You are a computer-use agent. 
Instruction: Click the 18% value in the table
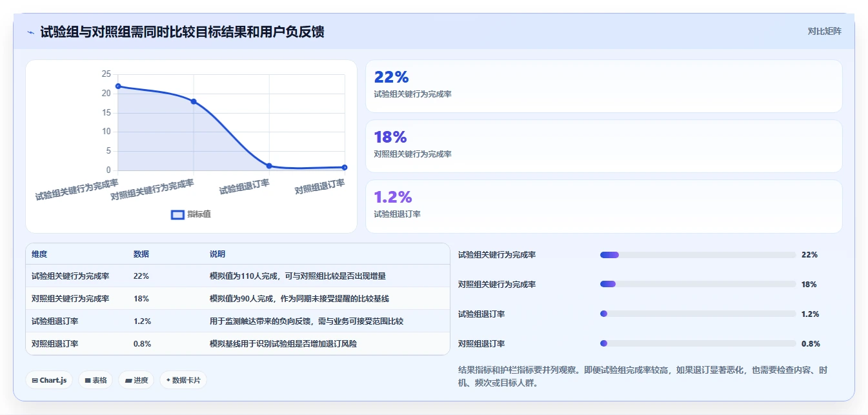point(141,299)
